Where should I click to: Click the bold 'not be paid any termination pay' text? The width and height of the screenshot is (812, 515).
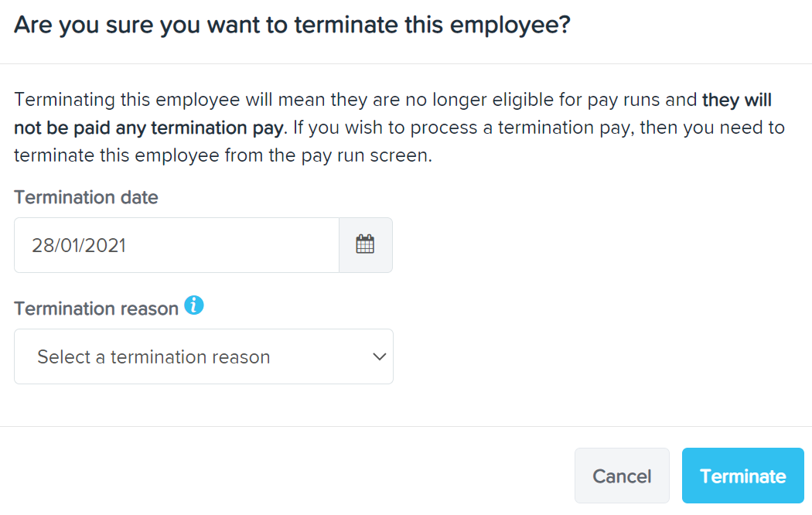pyautogui.click(x=149, y=128)
